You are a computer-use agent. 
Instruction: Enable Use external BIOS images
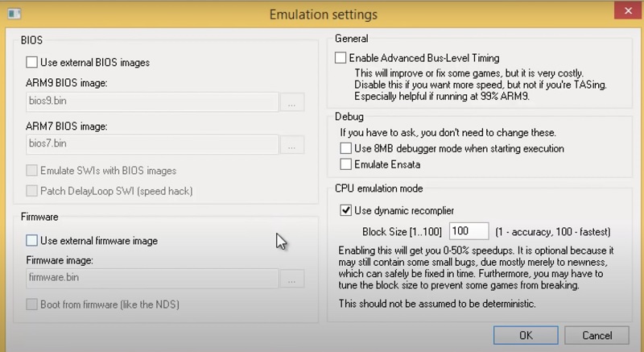tap(32, 62)
